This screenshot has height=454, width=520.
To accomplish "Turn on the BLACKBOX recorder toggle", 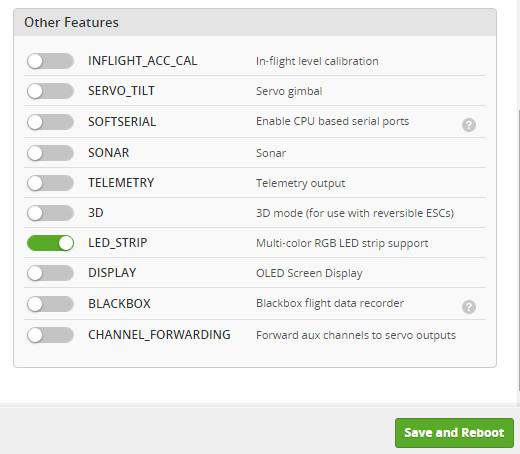I will coord(50,304).
